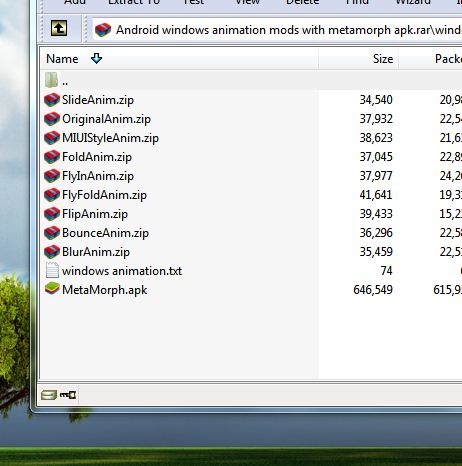Click the drive icon in status bar
Screen dimensions: 462x466
click(49, 395)
